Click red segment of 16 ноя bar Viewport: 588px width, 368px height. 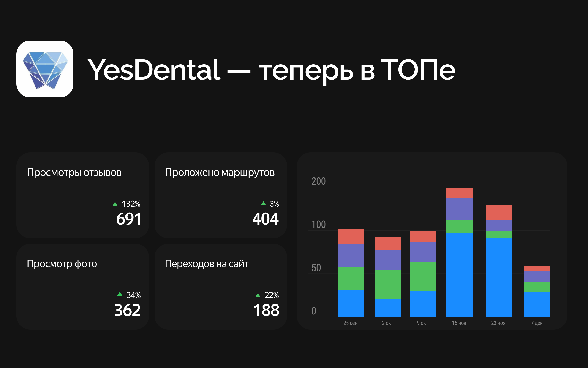click(x=459, y=193)
